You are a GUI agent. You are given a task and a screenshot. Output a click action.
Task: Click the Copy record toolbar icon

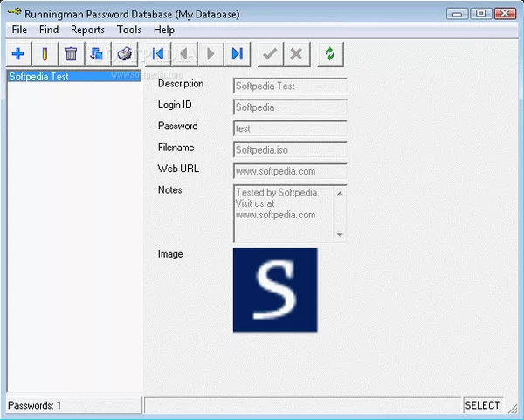pyautogui.click(x=97, y=54)
